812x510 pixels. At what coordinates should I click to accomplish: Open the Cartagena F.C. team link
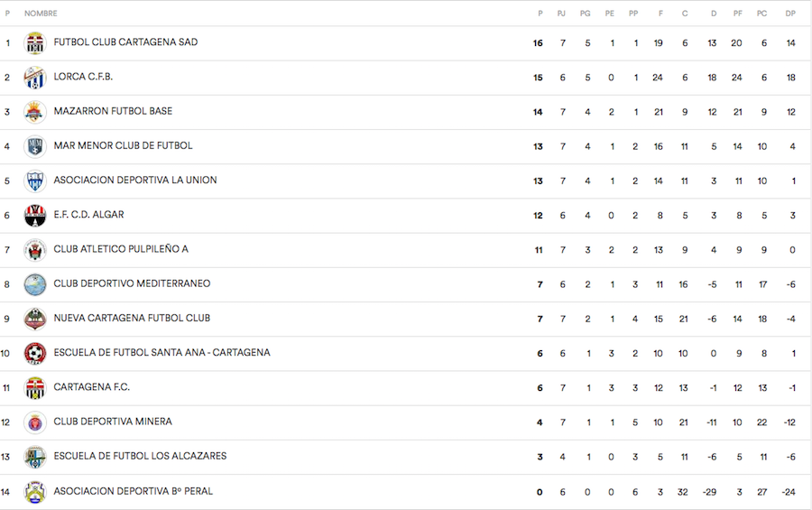tap(92, 387)
